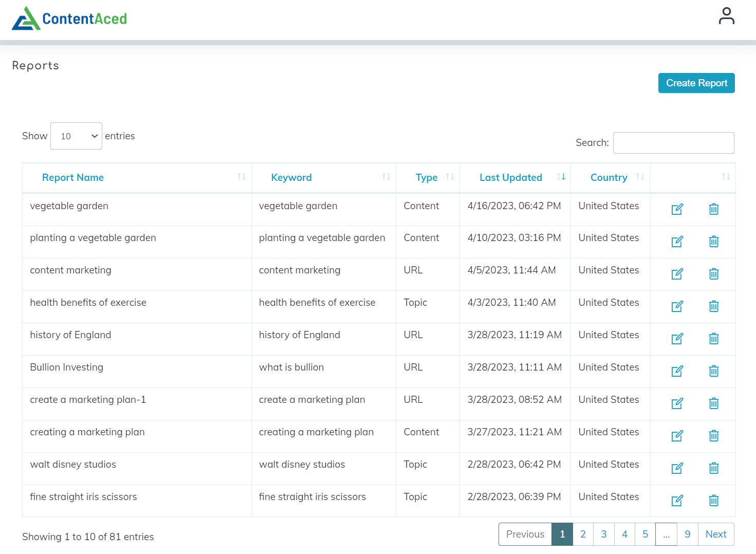
Task: Open the Show entries dropdown
Action: (76, 136)
